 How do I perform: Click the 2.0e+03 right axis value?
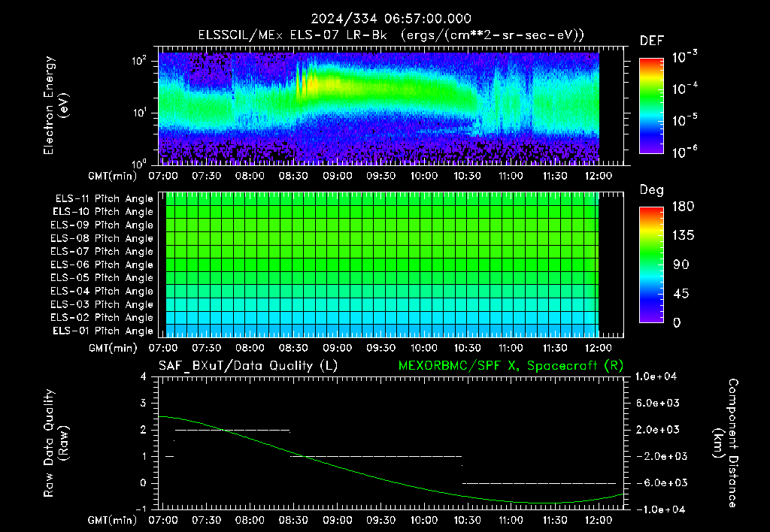[658, 430]
